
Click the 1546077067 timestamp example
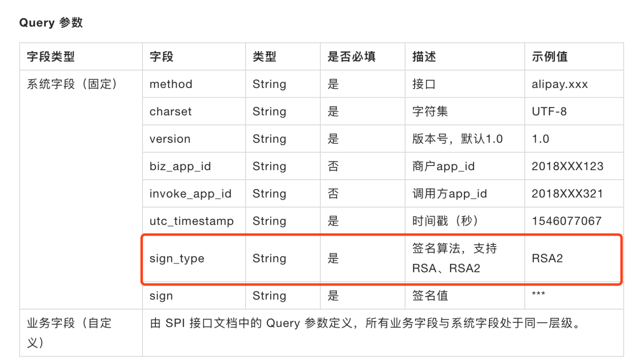click(x=567, y=221)
